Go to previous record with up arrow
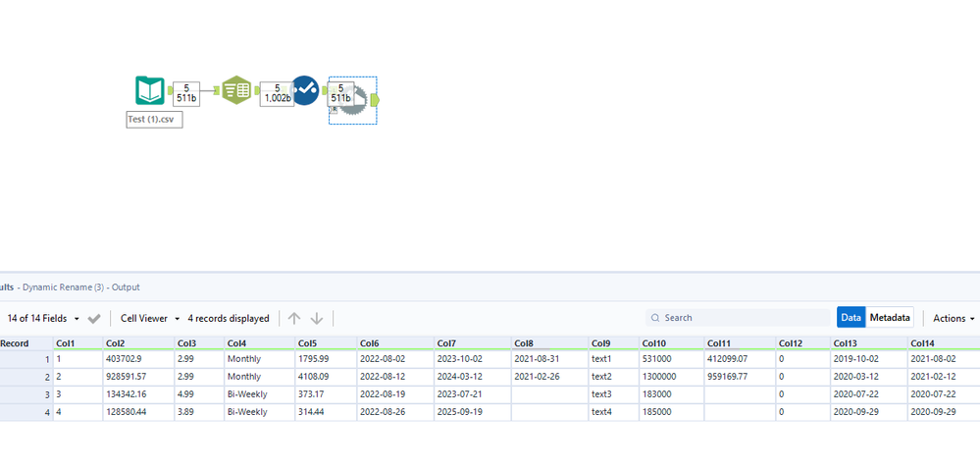Image resolution: width=980 pixels, height=468 pixels. (294, 318)
